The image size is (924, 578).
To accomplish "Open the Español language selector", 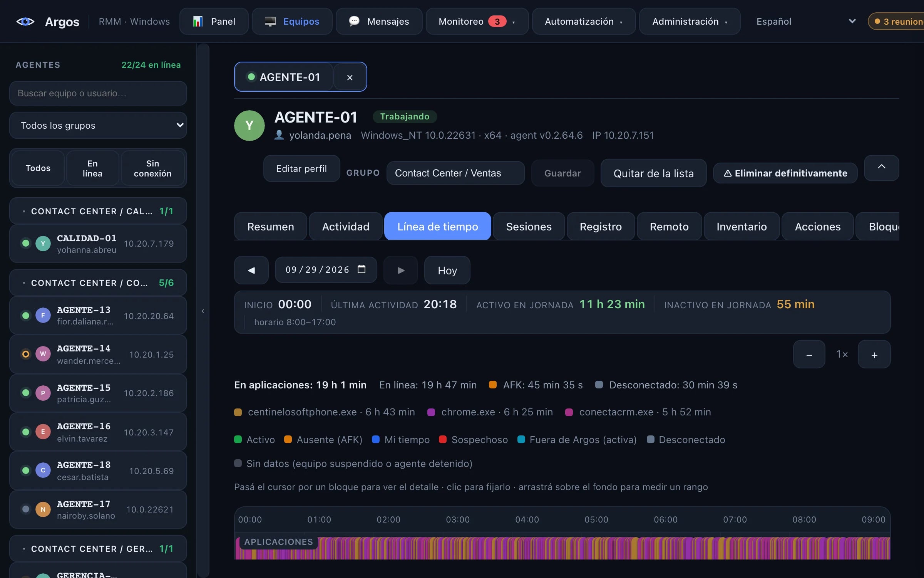I will pos(805,22).
